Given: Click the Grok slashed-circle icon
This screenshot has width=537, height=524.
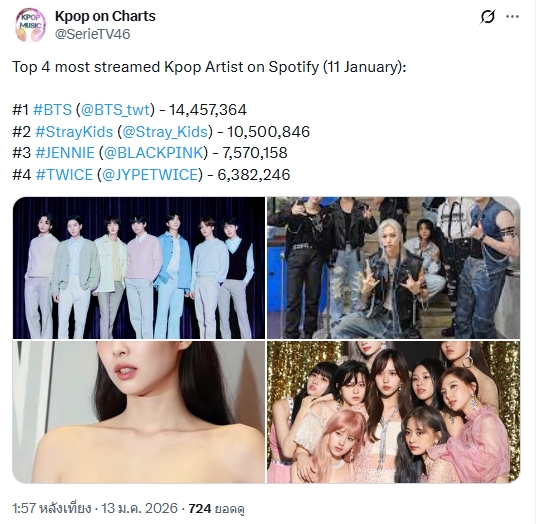Looking at the screenshot, I should [487, 16].
